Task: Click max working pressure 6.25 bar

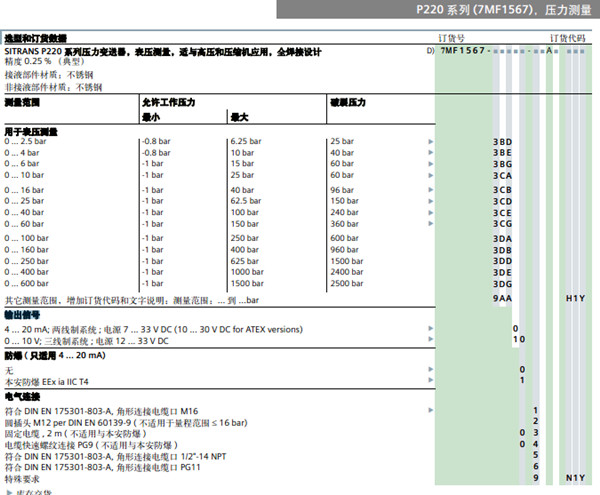Action: coord(246,141)
